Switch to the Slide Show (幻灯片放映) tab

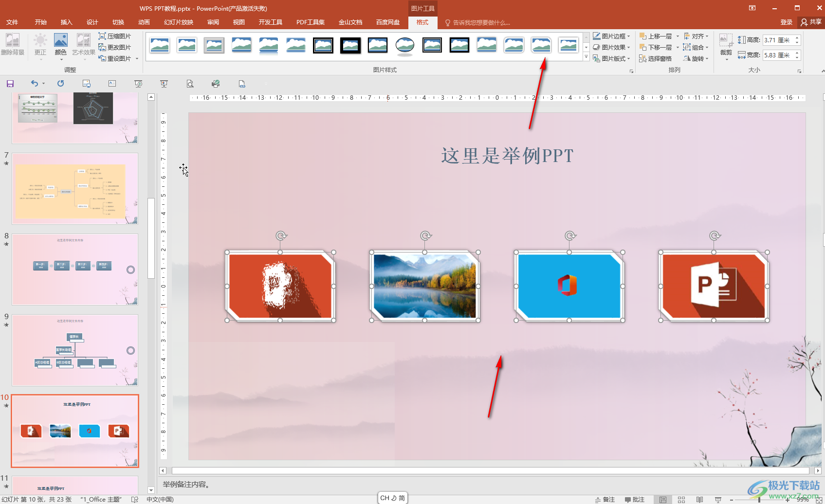(x=179, y=22)
